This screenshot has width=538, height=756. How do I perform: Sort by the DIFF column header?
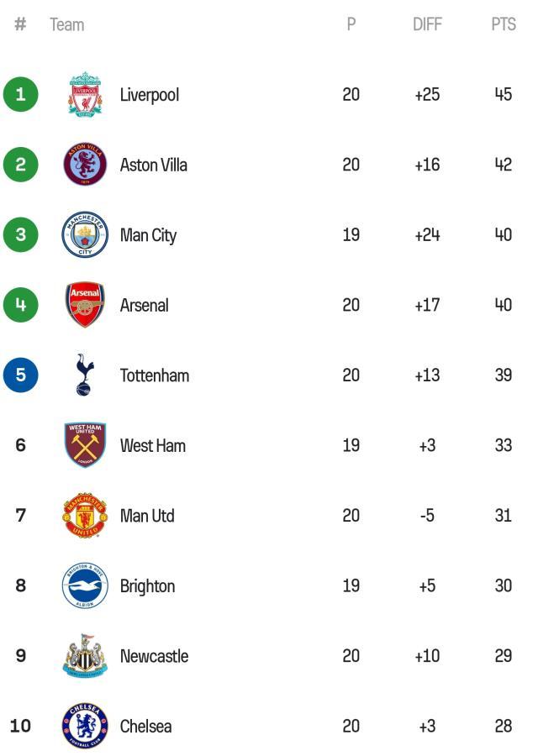click(427, 24)
